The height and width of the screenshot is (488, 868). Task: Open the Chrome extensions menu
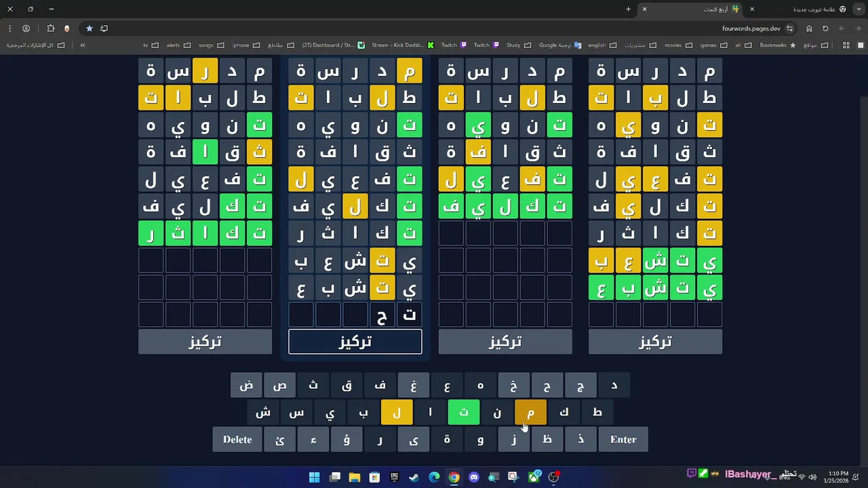[50, 28]
